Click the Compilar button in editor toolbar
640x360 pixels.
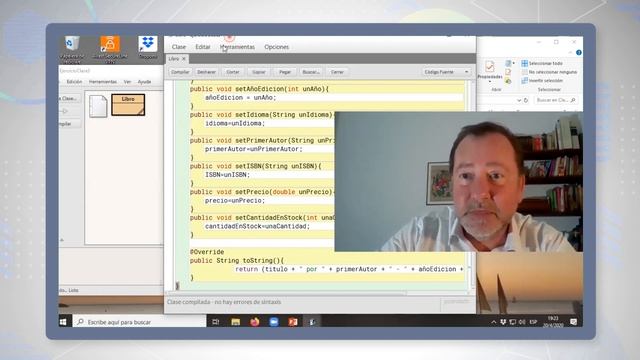tap(180, 72)
